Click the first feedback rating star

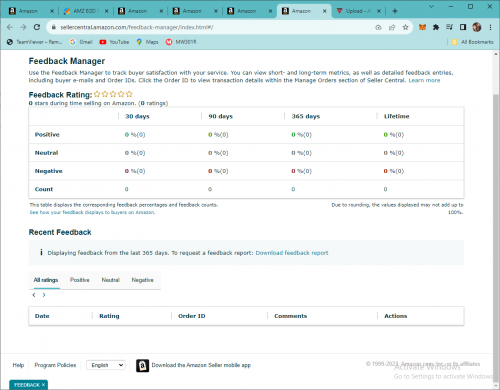point(97,94)
